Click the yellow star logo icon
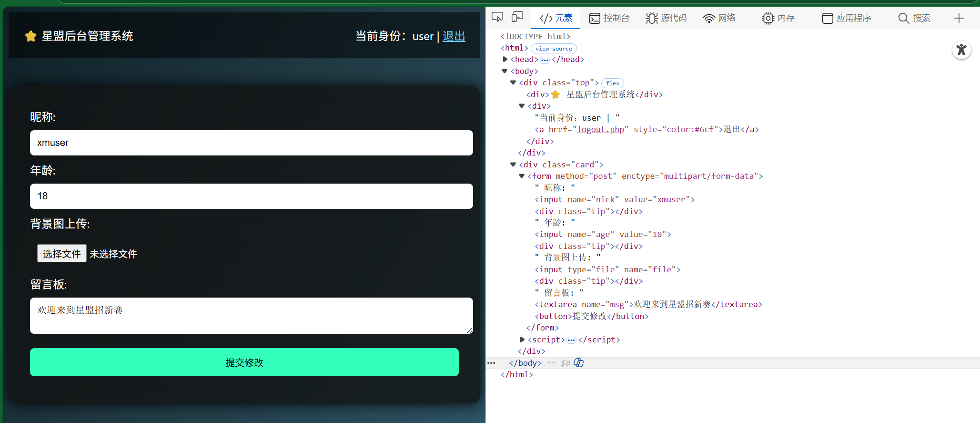Image resolution: width=980 pixels, height=423 pixels. point(30,36)
